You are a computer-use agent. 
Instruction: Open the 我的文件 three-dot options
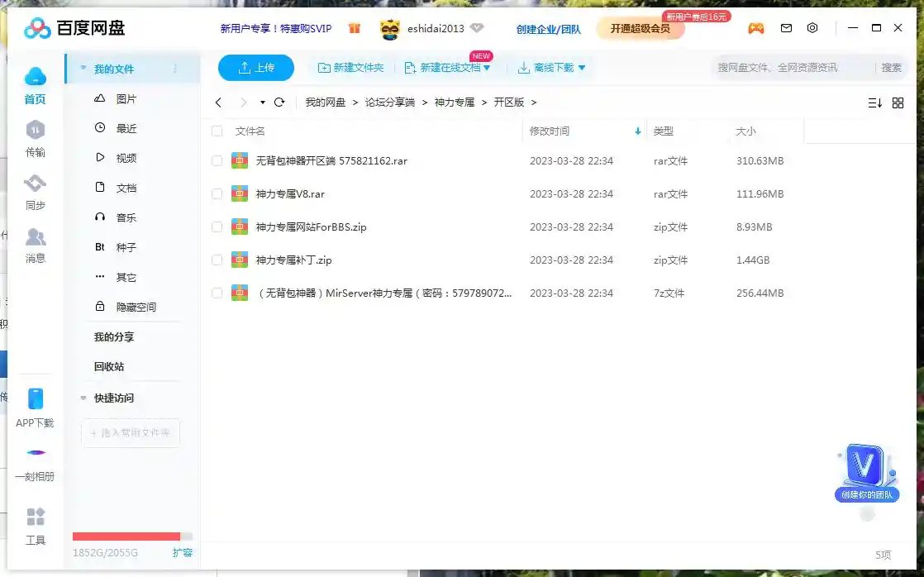(x=175, y=69)
